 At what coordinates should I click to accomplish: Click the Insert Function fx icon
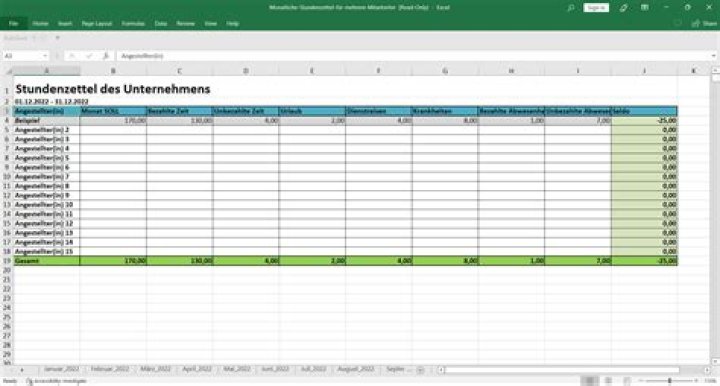[106, 56]
